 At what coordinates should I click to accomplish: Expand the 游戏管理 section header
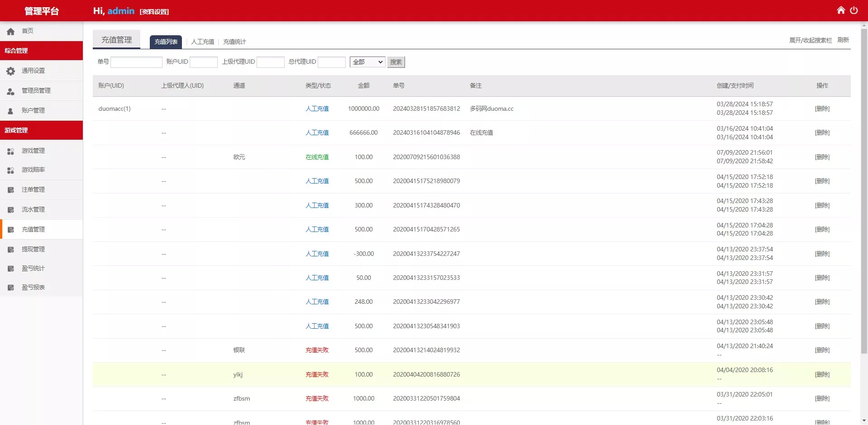pos(16,130)
